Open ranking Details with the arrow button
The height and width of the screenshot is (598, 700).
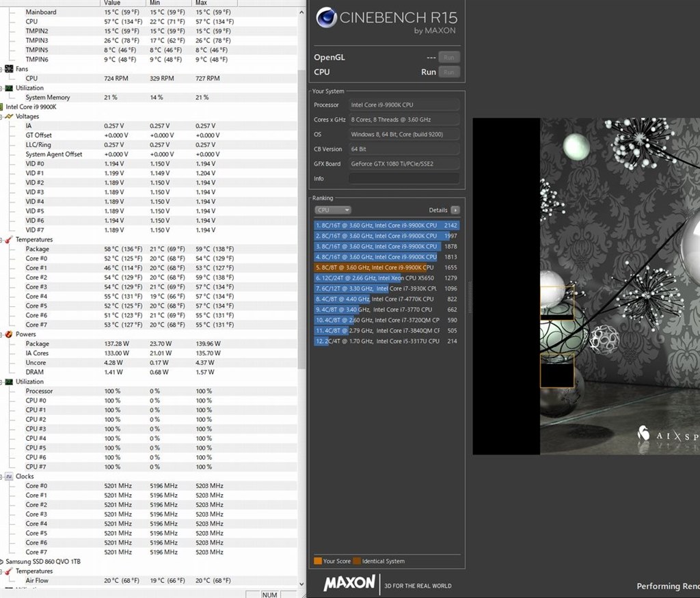[x=455, y=210]
